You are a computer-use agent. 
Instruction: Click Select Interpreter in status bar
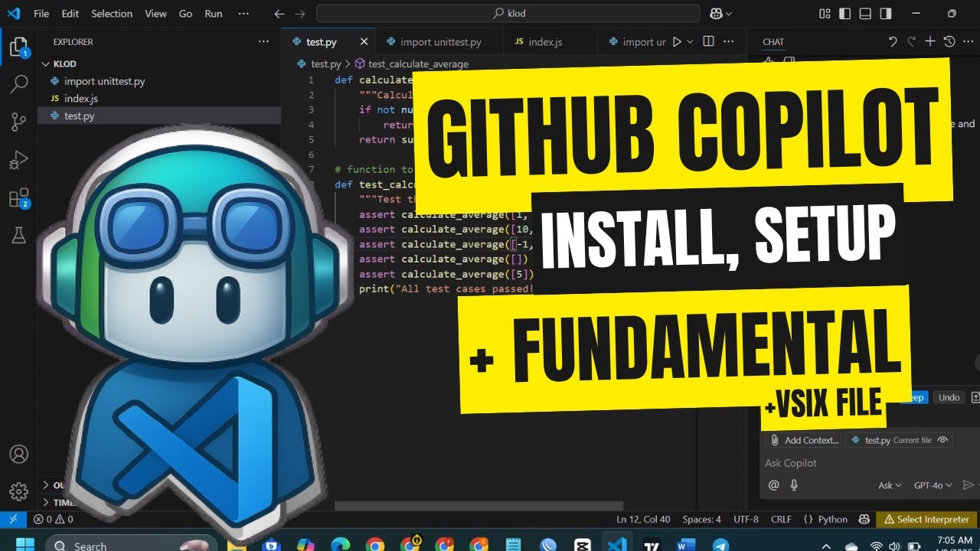(927, 519)
